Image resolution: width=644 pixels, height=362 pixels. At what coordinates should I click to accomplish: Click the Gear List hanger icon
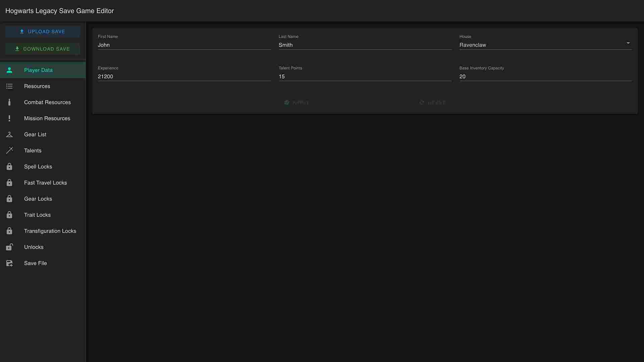pos(9,134)
